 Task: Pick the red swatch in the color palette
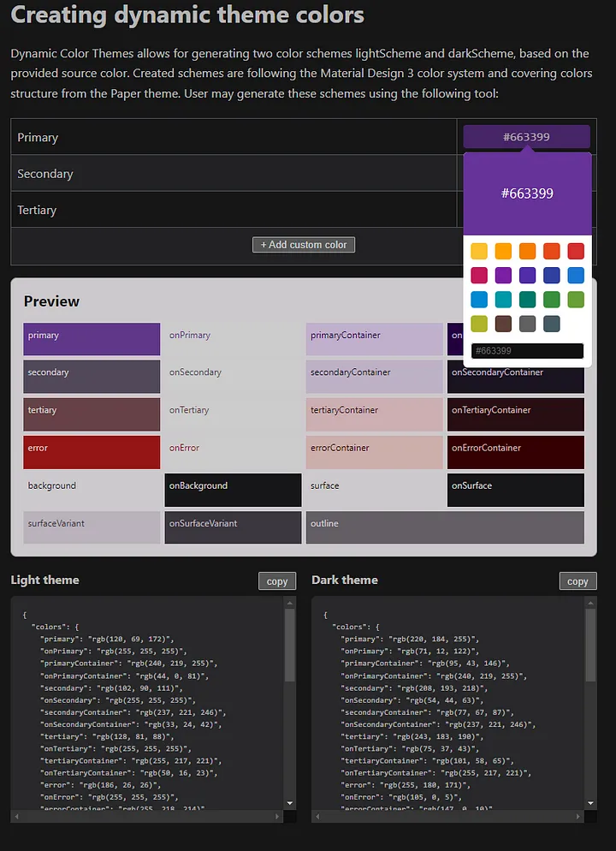(576, 251)
